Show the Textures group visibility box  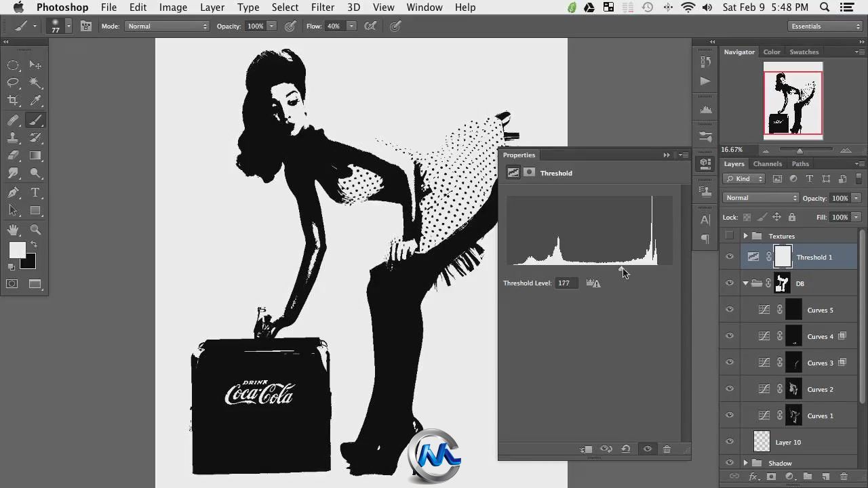coord(730,236)
